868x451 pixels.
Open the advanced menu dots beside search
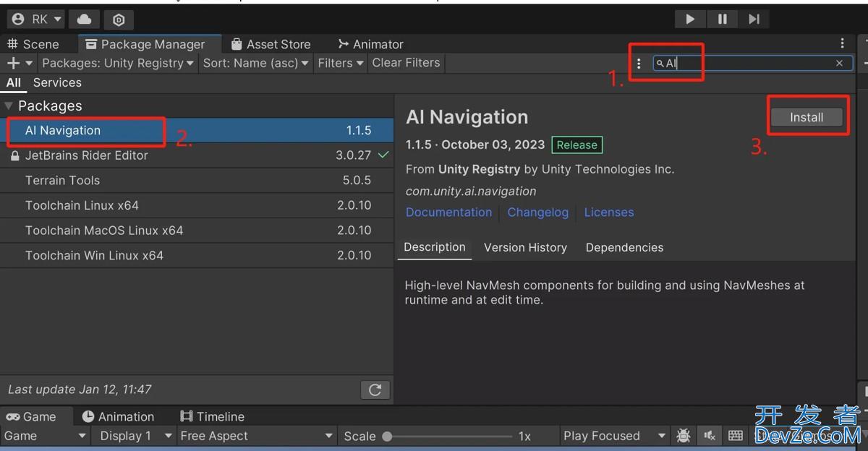pos(639,64)
